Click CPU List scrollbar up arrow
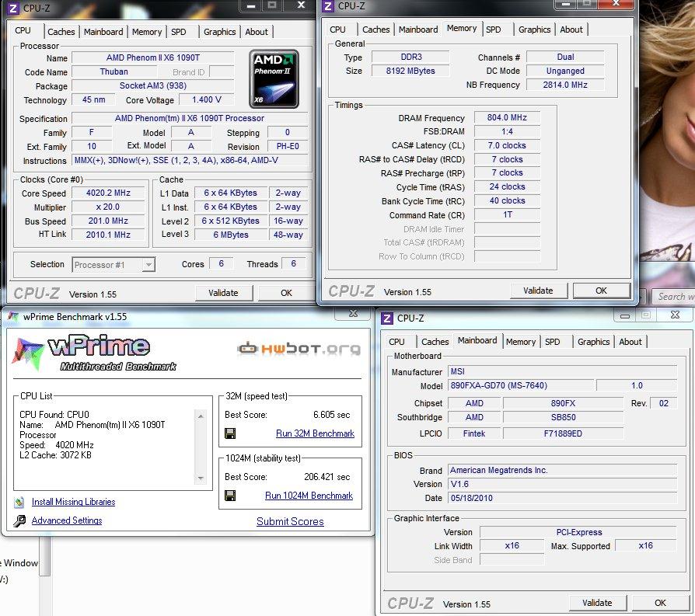 coord(201,416)
